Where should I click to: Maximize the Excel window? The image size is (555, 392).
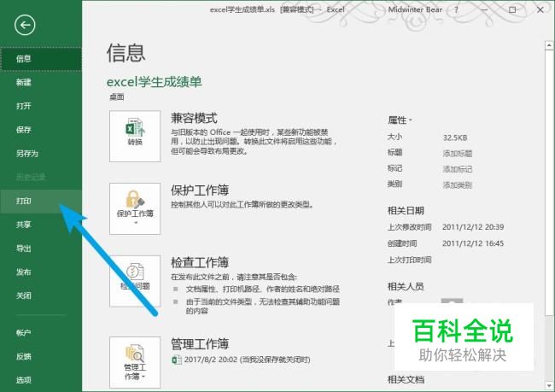point(512,10)
